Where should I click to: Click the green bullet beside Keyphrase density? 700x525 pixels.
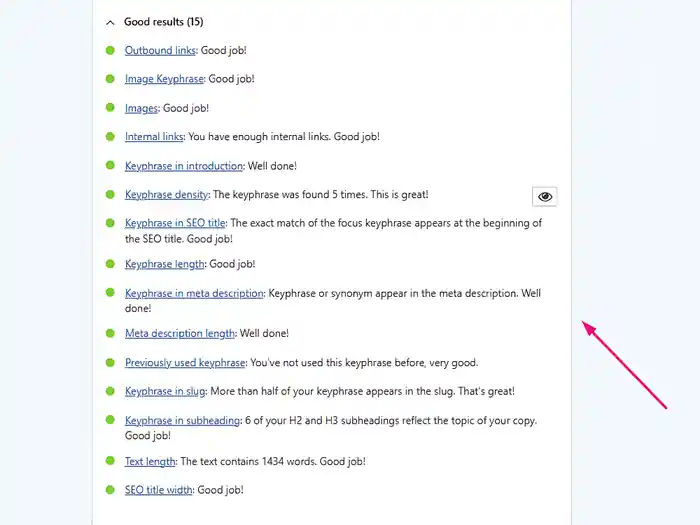(x=110, y=194)
